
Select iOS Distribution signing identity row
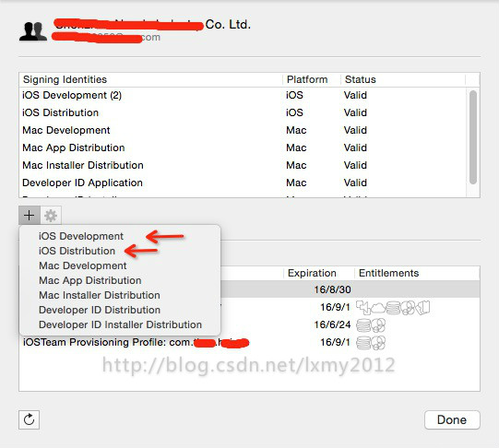[x=243, y=112]
